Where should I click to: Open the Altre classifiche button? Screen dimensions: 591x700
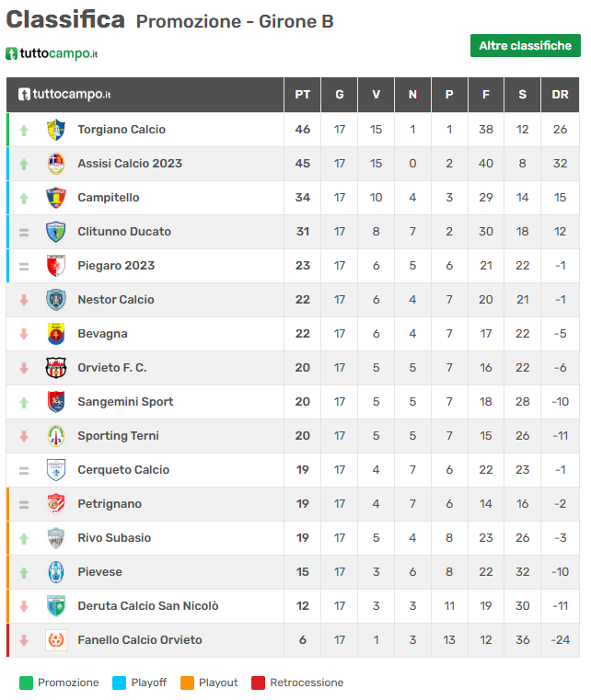(525, 46)
